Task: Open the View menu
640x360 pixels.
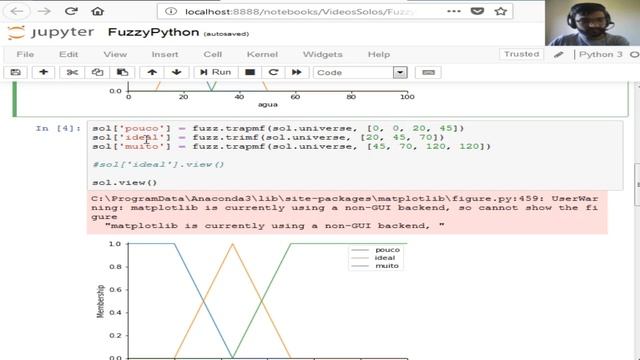Action: pos(115,54)
